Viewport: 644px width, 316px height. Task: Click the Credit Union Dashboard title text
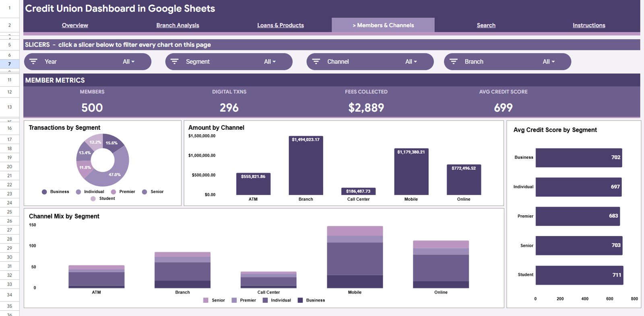click(120, 8)
